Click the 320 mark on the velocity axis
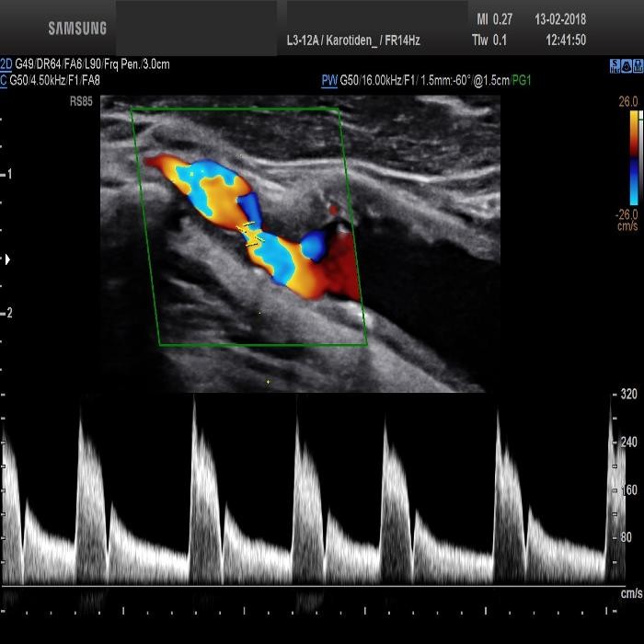The width and height of the screenshot is (644, 644). point(628,396)
